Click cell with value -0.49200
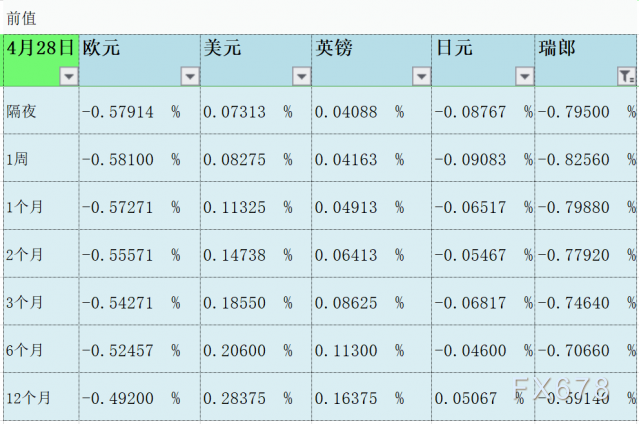 140,397
